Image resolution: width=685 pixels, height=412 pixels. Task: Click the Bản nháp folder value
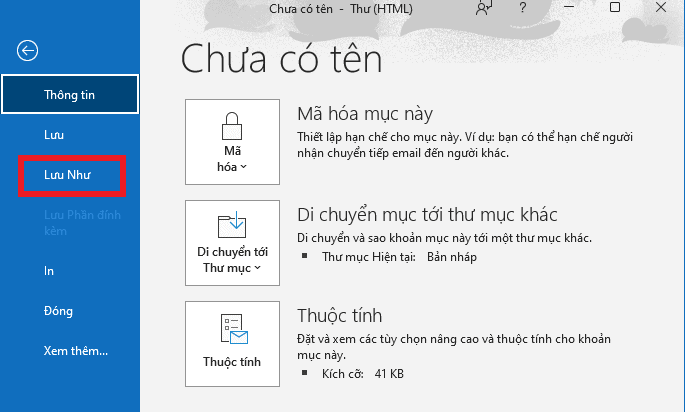452,257
